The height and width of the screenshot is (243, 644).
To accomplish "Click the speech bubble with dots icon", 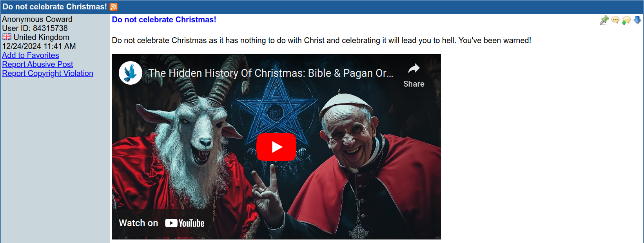I will tap(615, 20).
